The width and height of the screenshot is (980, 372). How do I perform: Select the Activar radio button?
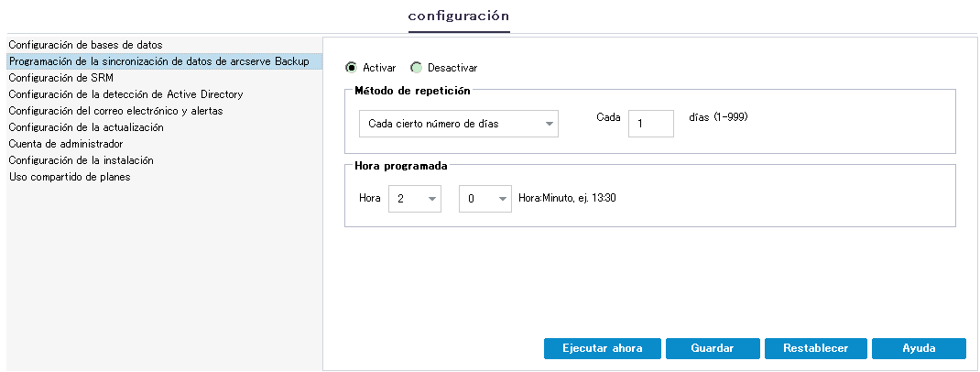(x=352, y=68)
